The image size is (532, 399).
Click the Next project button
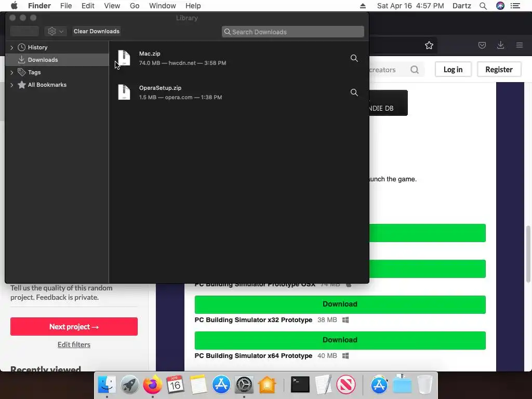pos(74,326)
